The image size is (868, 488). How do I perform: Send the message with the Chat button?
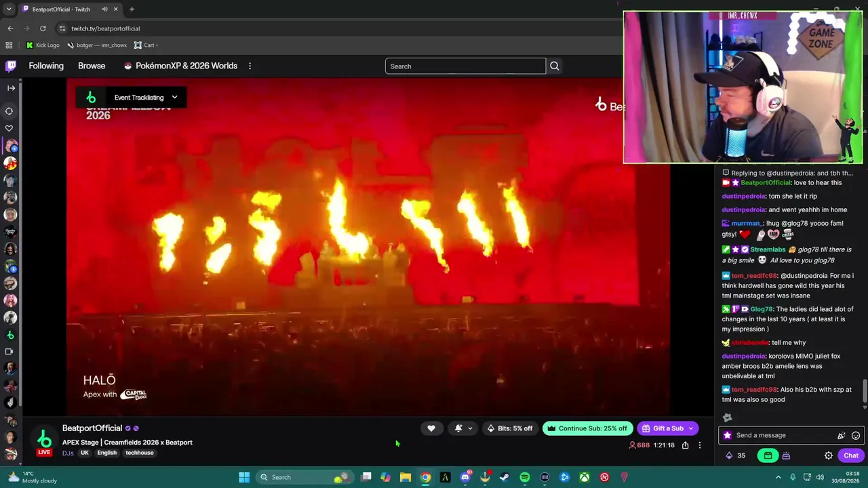(x=851, y=455)
